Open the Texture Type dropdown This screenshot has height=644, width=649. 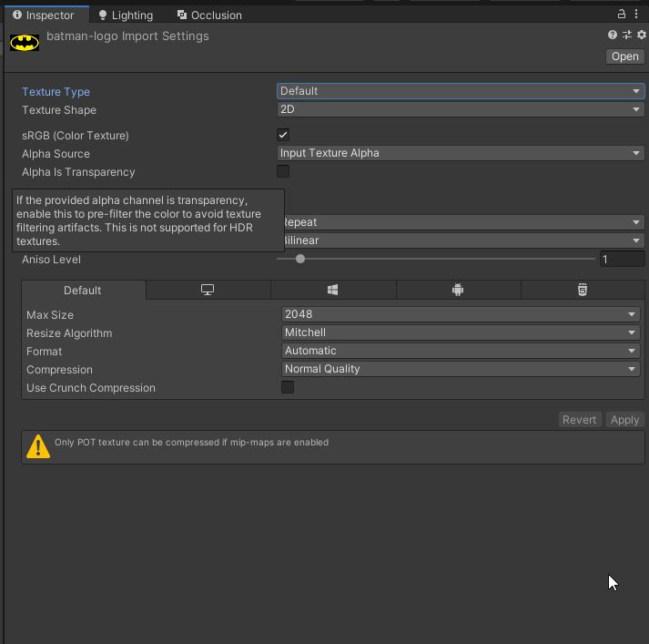click(461, 91)
